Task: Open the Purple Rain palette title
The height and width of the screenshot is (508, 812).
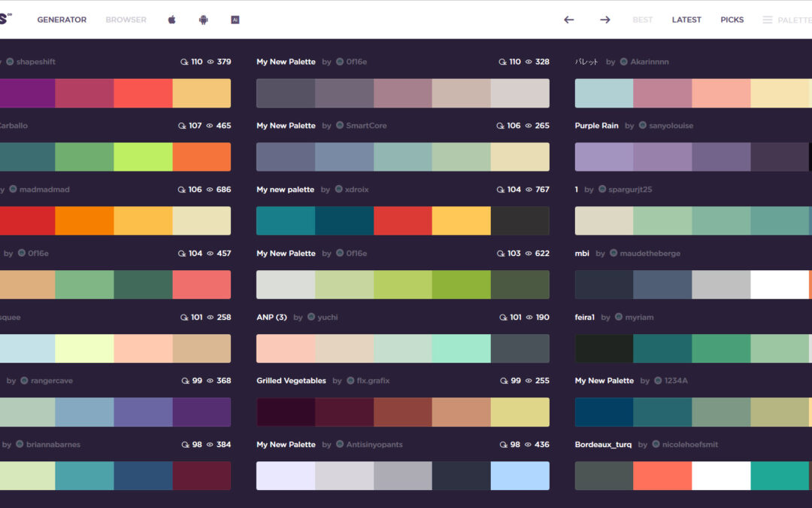Action: [596, 126]
